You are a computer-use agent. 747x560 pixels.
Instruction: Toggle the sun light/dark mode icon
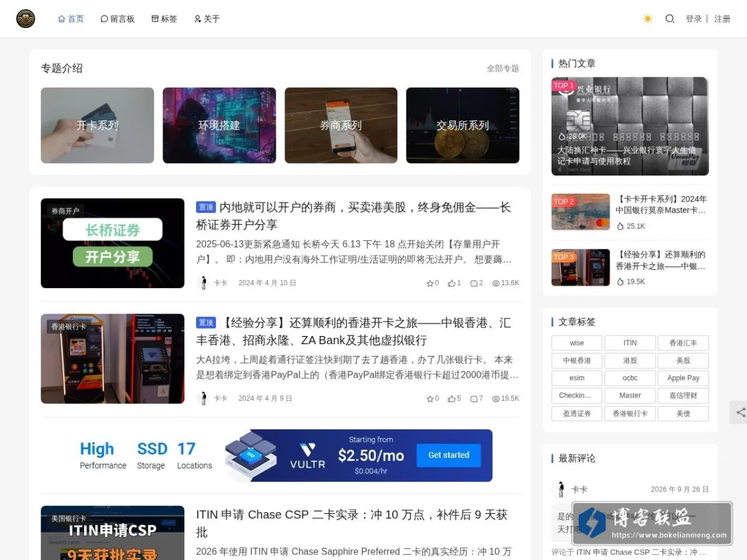point(648,19)
